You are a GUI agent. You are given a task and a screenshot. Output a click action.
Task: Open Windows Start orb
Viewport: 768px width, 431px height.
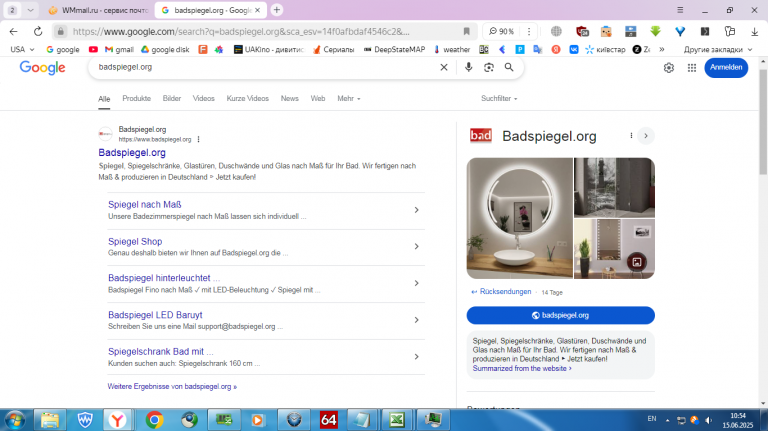[x=15, y=420]
